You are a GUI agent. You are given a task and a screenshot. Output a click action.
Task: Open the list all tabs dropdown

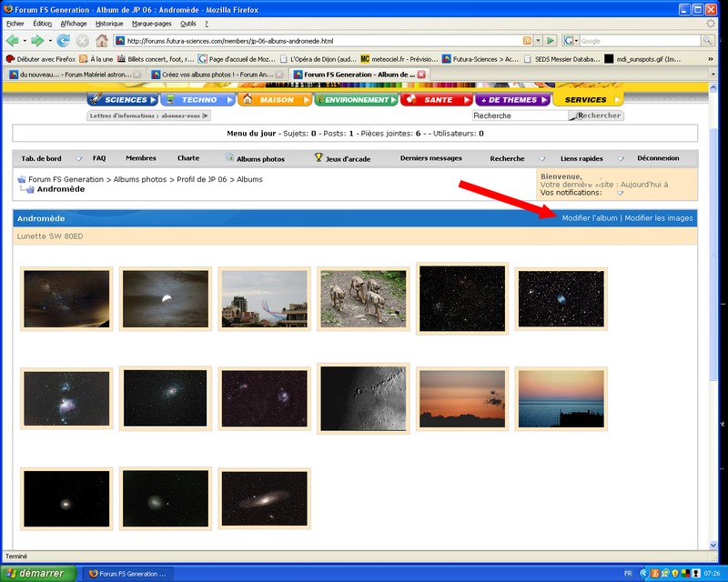(x=713, y=75)
